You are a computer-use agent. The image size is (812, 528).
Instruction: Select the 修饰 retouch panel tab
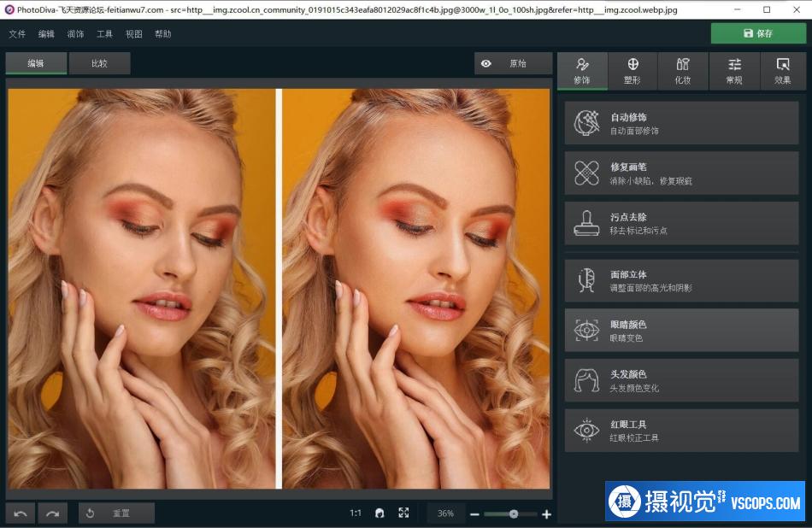[x=582, y=71]
